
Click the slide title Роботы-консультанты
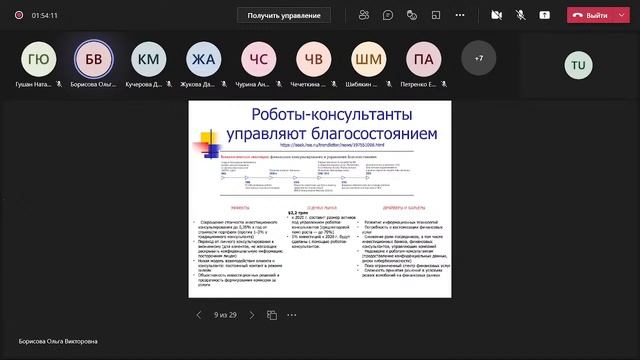coord(332,114)
